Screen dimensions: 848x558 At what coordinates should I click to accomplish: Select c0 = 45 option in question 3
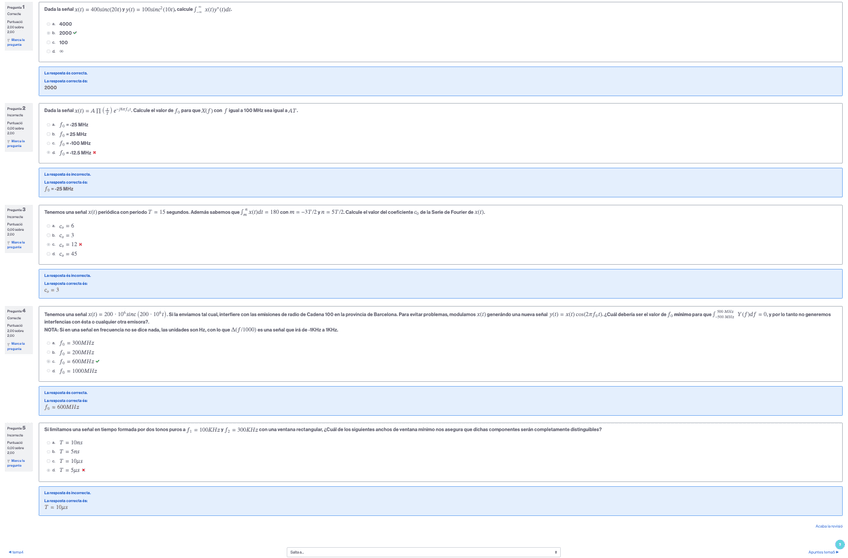click(x=48, y=254)
